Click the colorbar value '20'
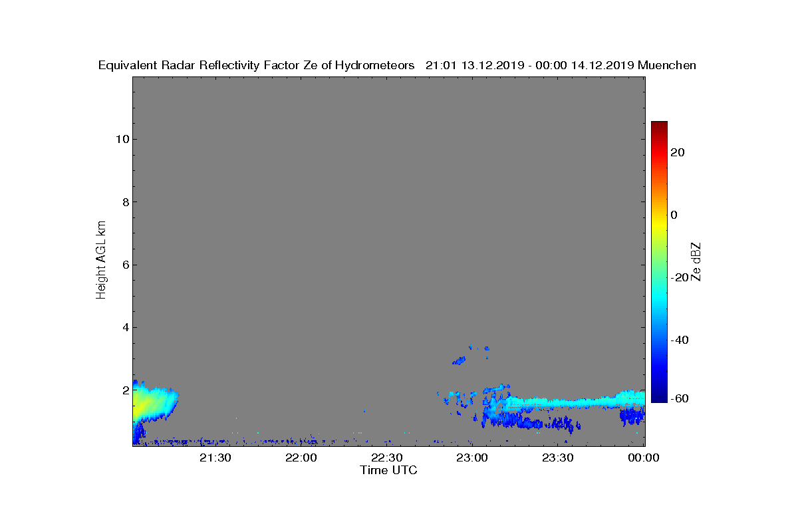Screen dimensions: 798x532 click(678, 152)
